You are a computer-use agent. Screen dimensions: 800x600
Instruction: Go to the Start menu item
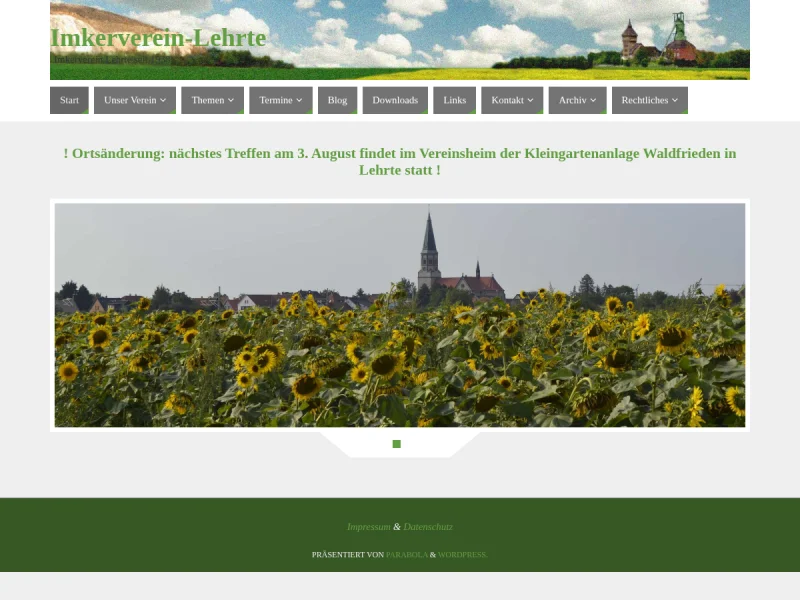coord(69,100)
